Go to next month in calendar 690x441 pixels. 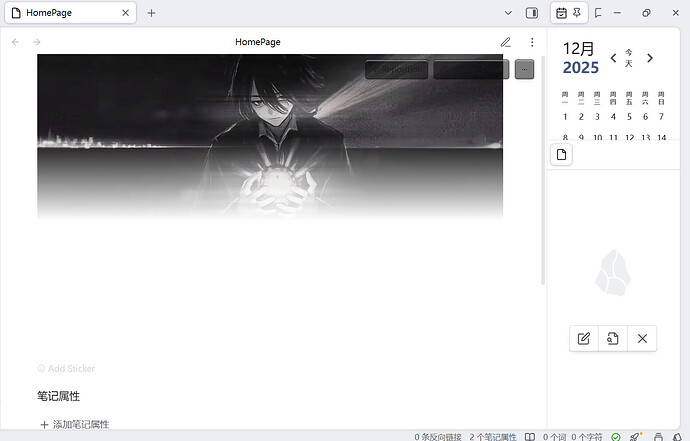point(650,58)
